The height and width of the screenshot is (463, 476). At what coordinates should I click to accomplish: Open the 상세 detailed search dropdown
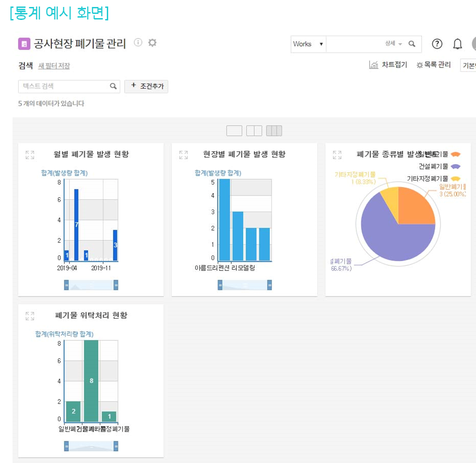pyautogui.click(x=393, y=44)
